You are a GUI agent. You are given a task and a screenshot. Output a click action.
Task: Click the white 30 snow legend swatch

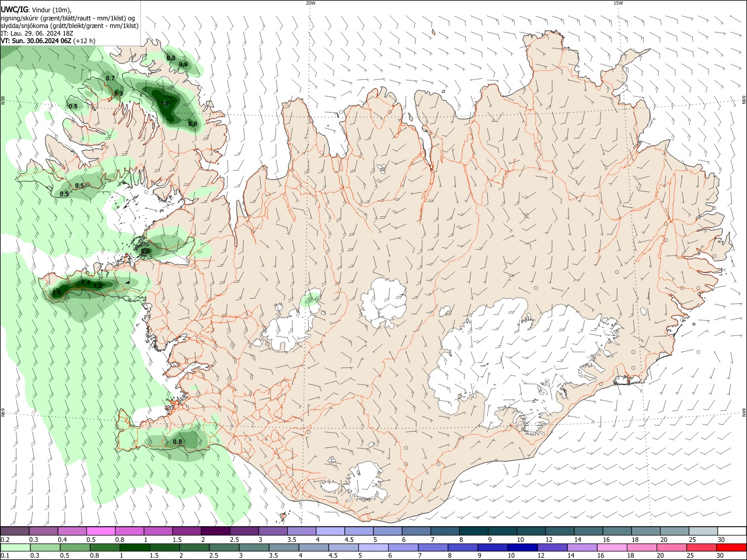click(x=732, y=531)
